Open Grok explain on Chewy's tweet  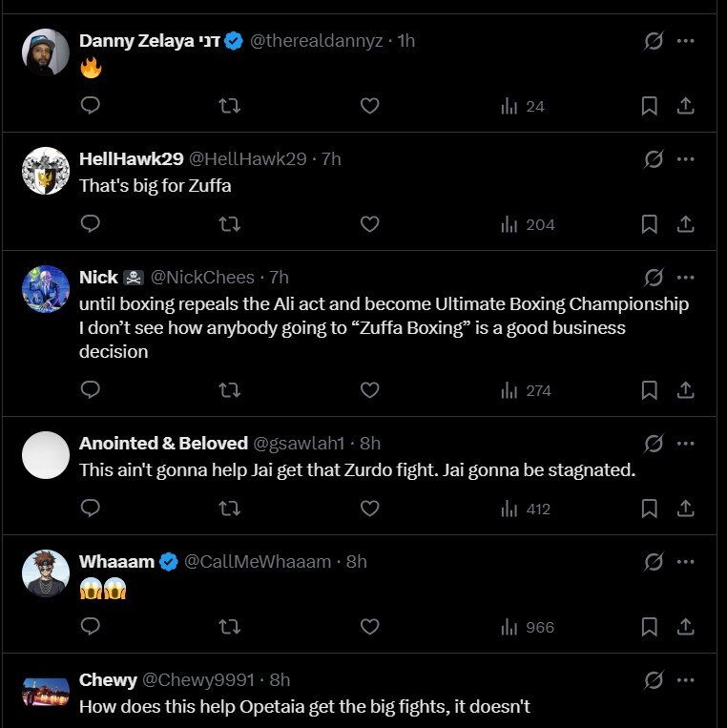coord(654,680)
